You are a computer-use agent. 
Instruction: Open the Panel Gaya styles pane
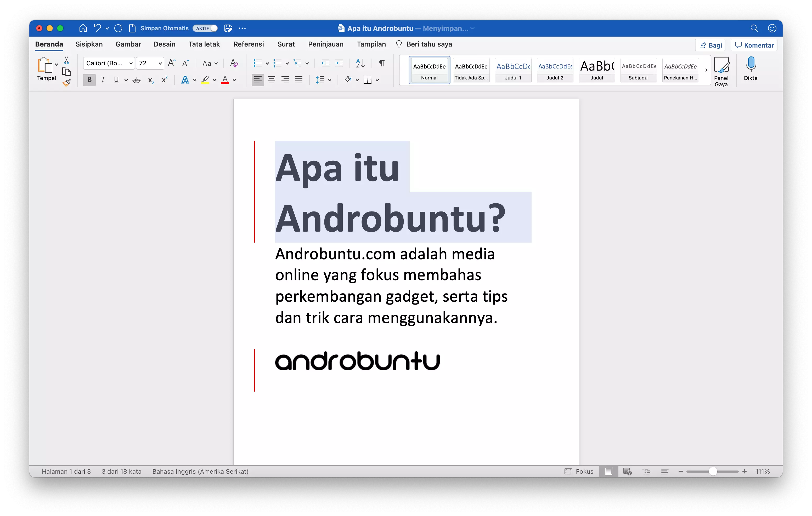[x=721, y=72]
